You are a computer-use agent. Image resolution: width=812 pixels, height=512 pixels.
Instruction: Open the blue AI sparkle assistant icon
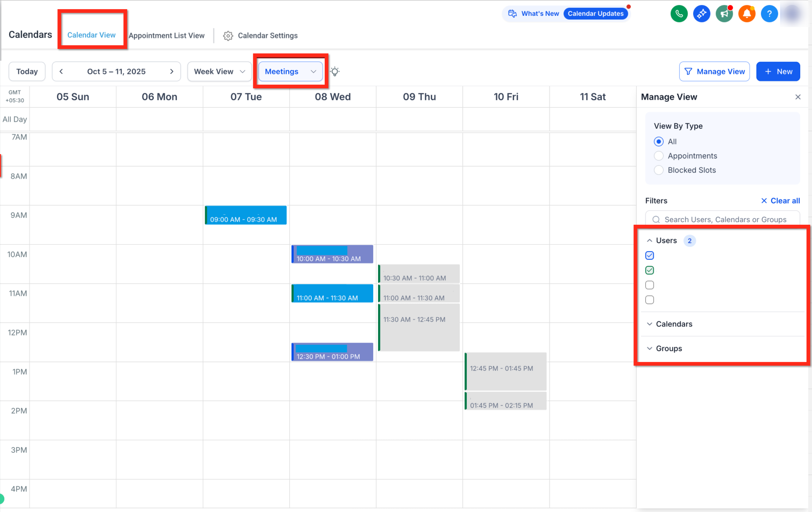point(702,14)
